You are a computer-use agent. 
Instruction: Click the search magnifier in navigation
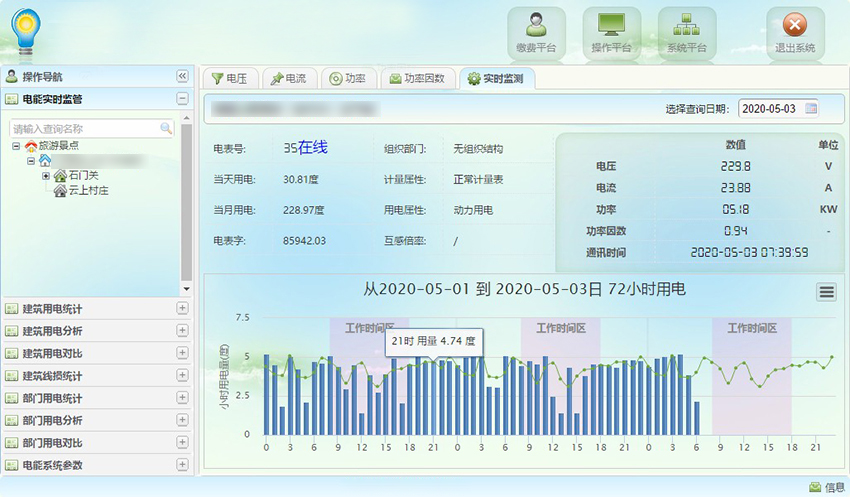tap(166, 129)
